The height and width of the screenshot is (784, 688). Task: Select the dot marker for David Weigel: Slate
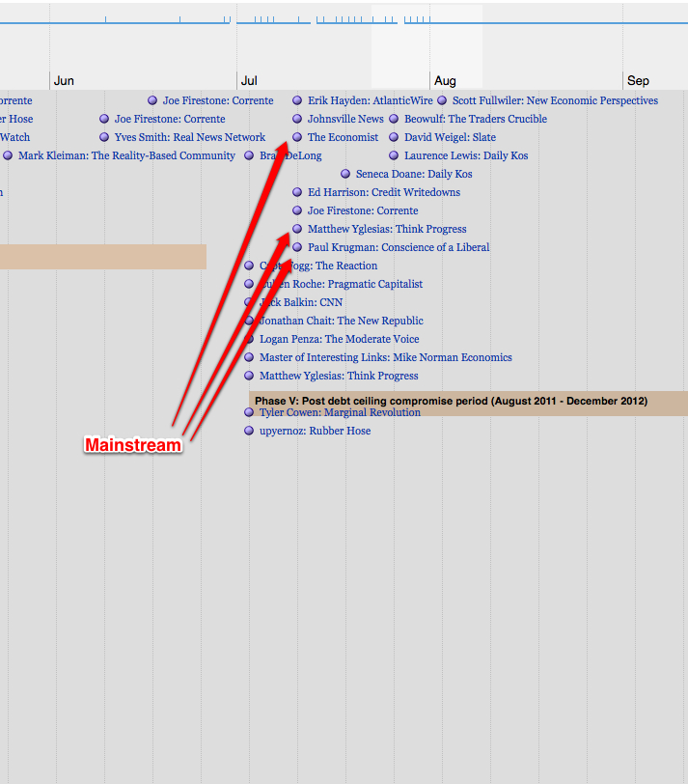[394, 137]
